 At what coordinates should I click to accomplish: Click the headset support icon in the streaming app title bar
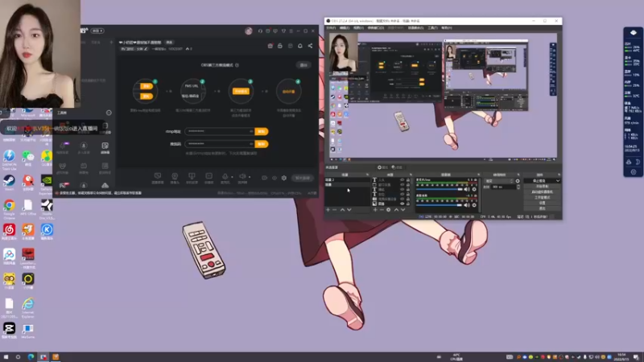pos(260,31)
